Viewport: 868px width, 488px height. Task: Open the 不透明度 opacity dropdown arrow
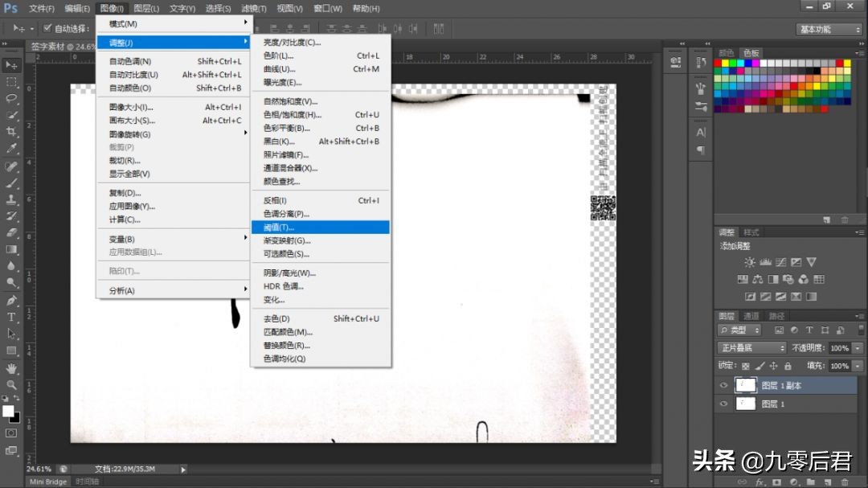(x=855, y=347)
